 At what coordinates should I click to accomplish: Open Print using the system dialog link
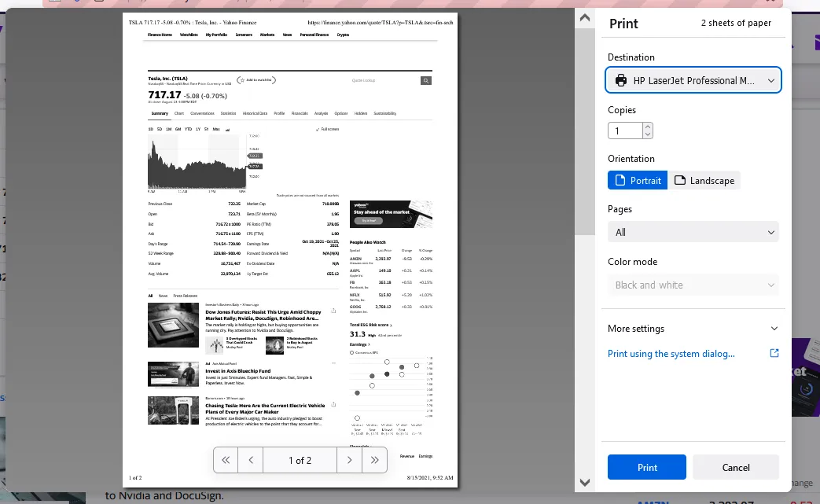671,354
